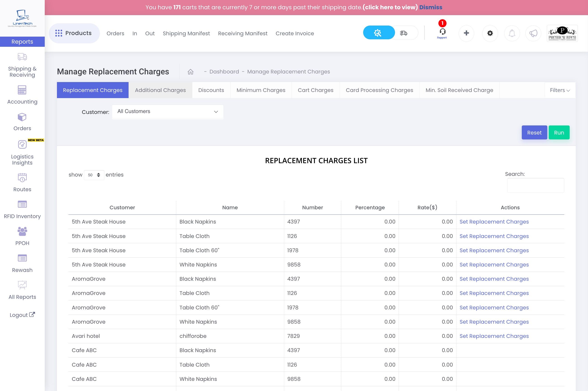Click the megaphone announcements icon

click(533, 33)
